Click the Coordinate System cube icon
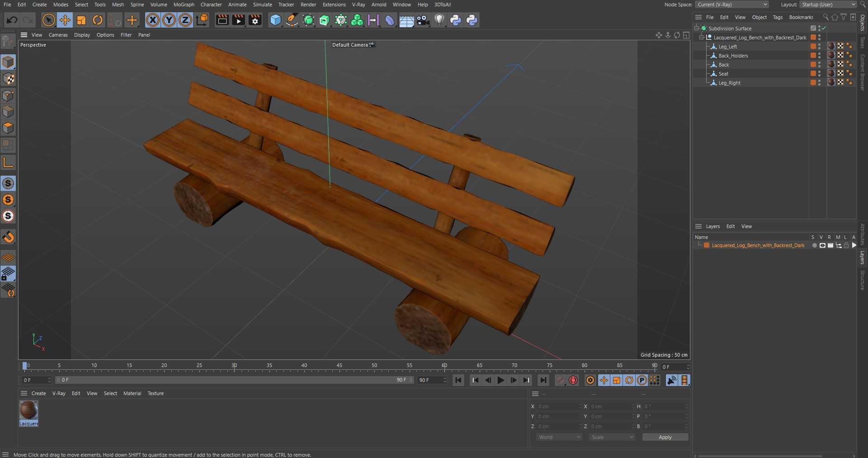Screen dimensions: 868x458 [203, 20]
